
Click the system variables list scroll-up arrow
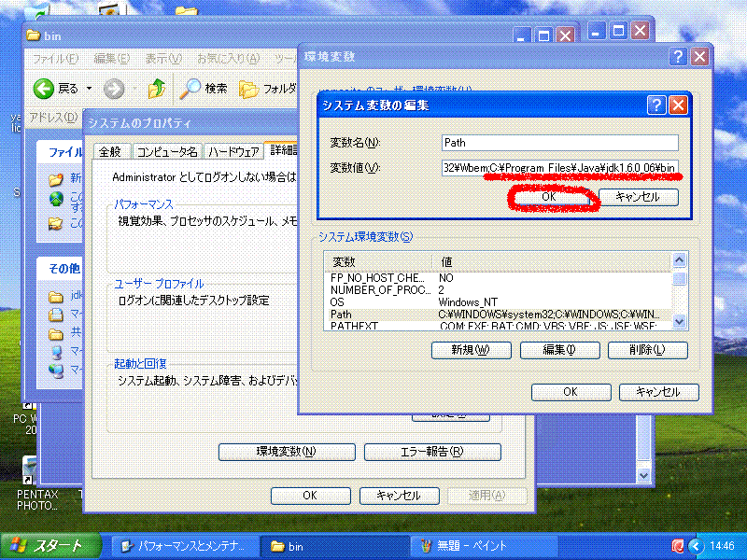pyautogui.click(x=680, y=260)
